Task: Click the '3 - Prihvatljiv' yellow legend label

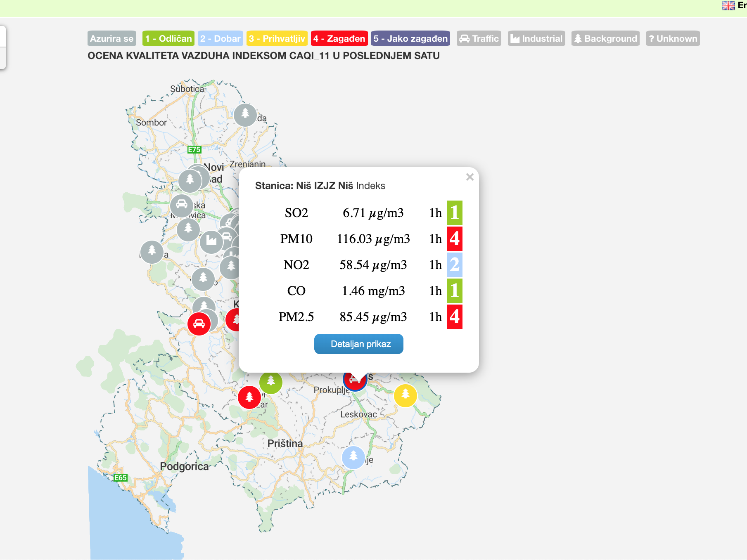Action: tap(277, 39)
